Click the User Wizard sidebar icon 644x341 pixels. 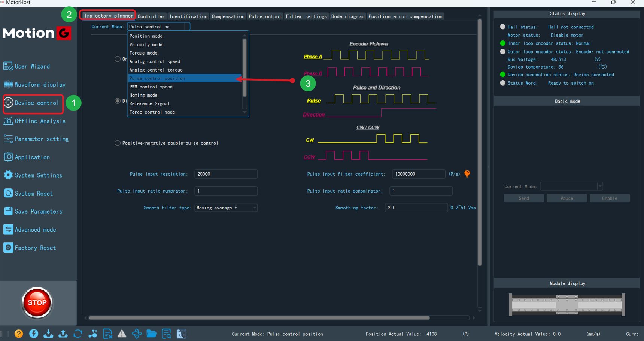pos(8,66)
